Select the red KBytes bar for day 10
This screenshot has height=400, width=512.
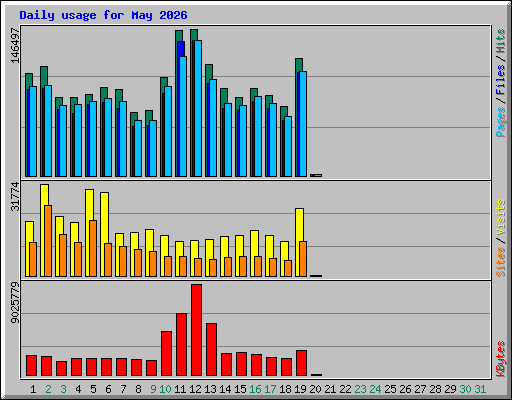(167, 354)
